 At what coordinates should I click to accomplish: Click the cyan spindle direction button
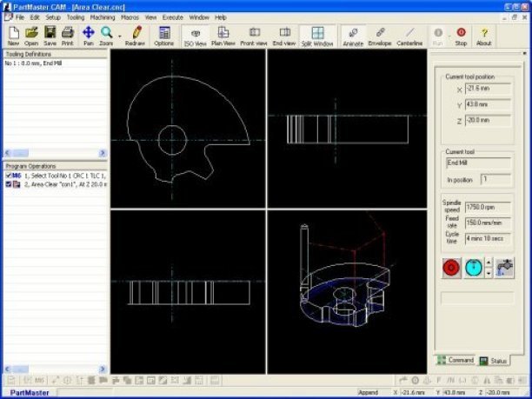(x=474, y=268)
